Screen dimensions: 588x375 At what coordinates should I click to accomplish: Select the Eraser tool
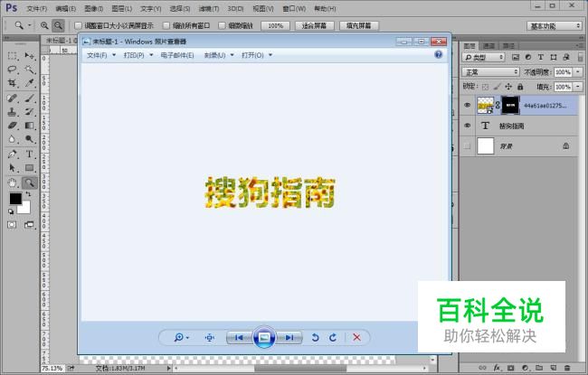[12, 125]
